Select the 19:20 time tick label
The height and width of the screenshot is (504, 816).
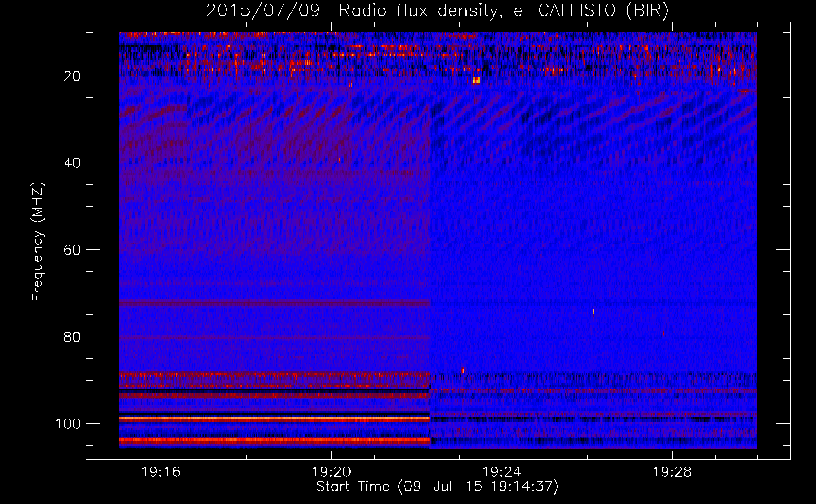331,472
